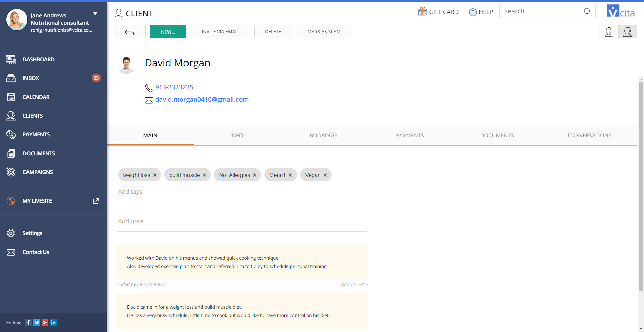This screenshot has height=332, width=644.
Task: Click the note dated Nov 11, 2016
Action: coord(242,262)
